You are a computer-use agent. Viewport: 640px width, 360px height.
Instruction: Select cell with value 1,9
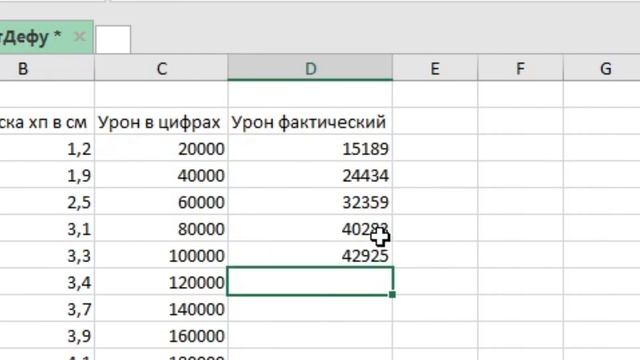(x=47, y=175)
